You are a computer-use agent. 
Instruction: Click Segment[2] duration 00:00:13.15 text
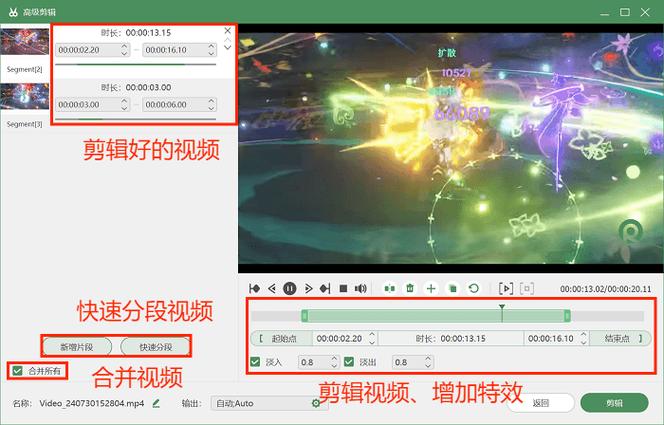click(148, 33)
